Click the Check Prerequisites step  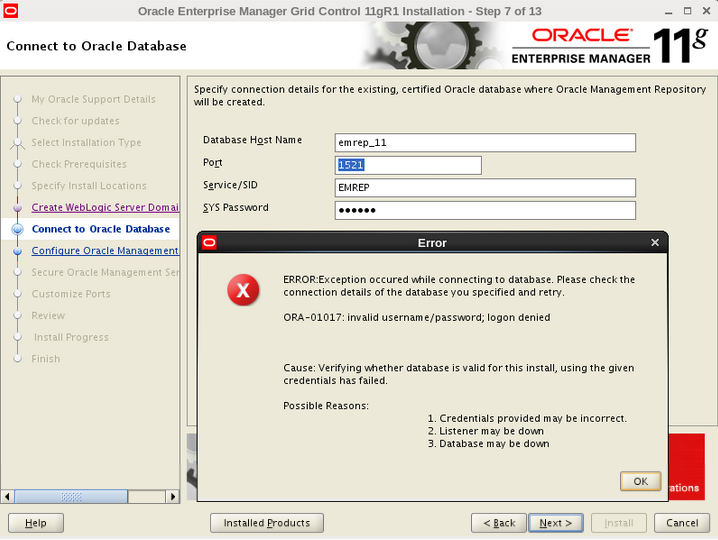(x=79, y=164)
